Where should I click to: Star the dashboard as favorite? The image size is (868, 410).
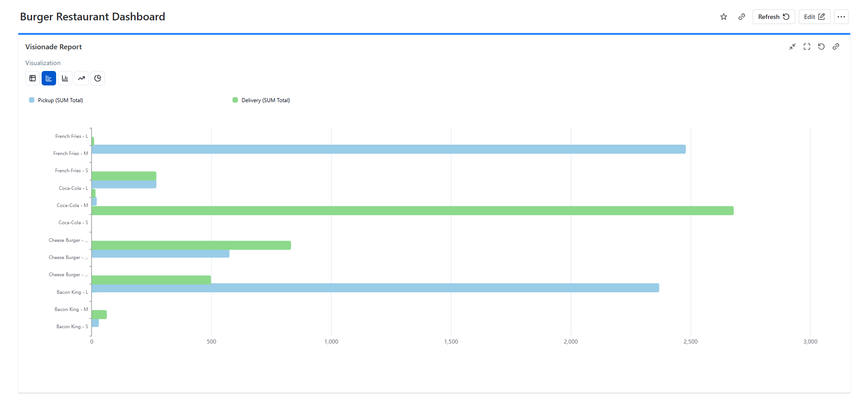pos(724,17)
